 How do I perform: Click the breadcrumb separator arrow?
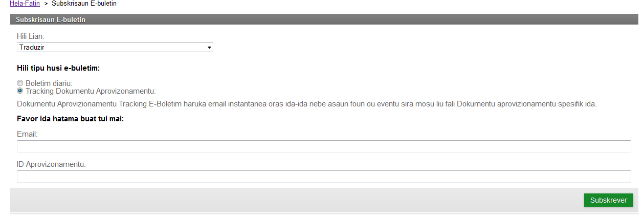[46, 4]
